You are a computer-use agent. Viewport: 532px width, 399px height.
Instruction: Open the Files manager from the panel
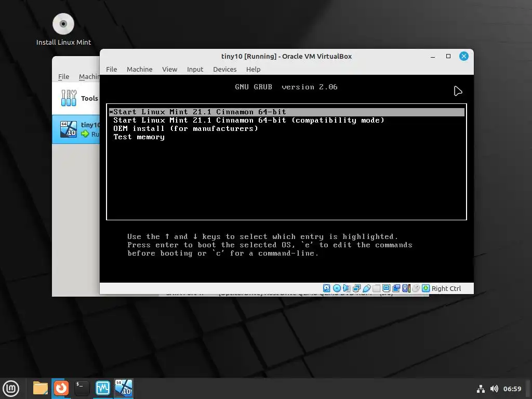click(41, 388)
